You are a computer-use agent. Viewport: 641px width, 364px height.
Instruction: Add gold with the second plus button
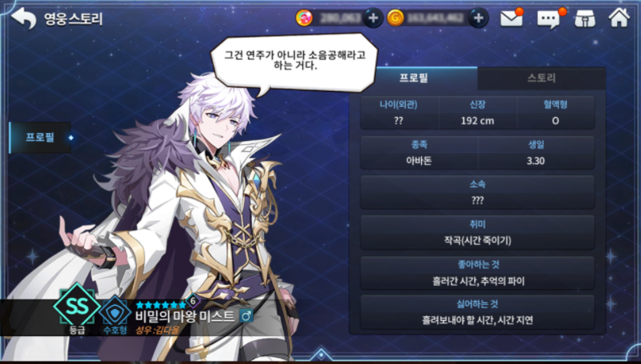pyautogui.click(x=478, y=18)
